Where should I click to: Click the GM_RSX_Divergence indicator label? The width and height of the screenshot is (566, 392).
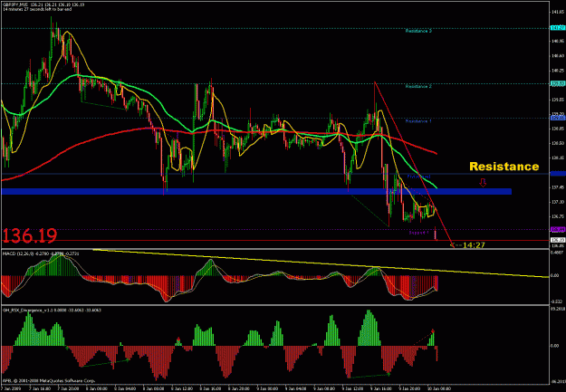click(x=52, y=310)
